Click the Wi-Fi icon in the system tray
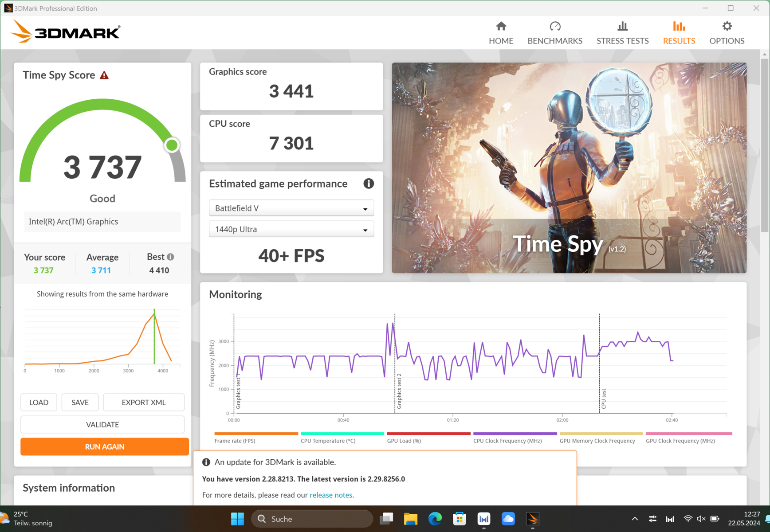This screenshot has height=532, width=770. (688, 519)
